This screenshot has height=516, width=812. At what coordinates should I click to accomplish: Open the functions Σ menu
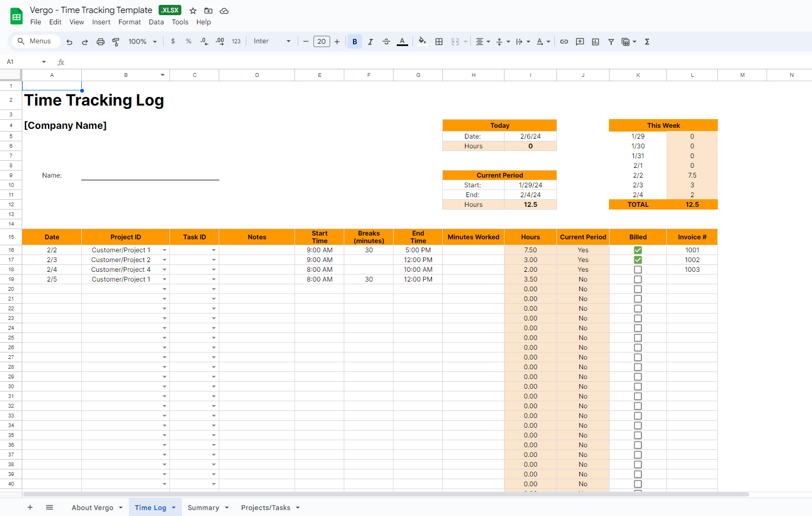pyautogui.click(x=647, y=41)
